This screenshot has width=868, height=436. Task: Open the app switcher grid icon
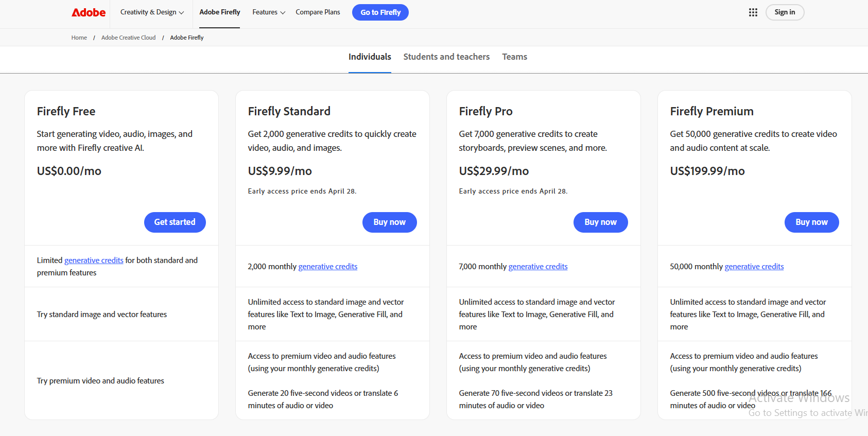(x=753, y=12)
